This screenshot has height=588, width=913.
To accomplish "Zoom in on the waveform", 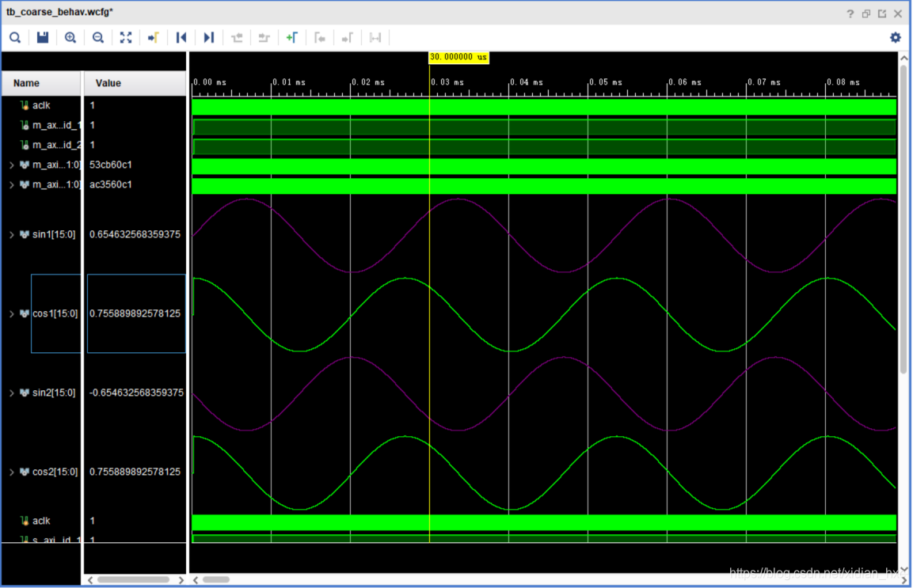I will pos(70,38).
